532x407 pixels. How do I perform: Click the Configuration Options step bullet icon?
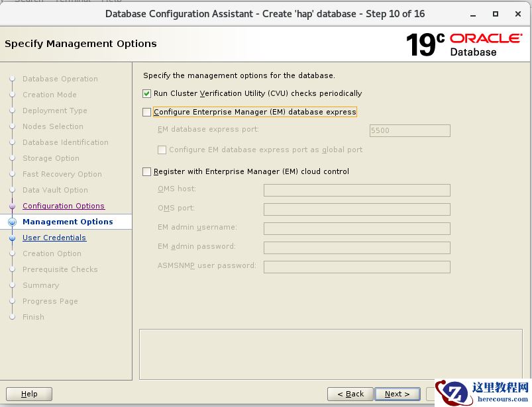coord(12,206)
